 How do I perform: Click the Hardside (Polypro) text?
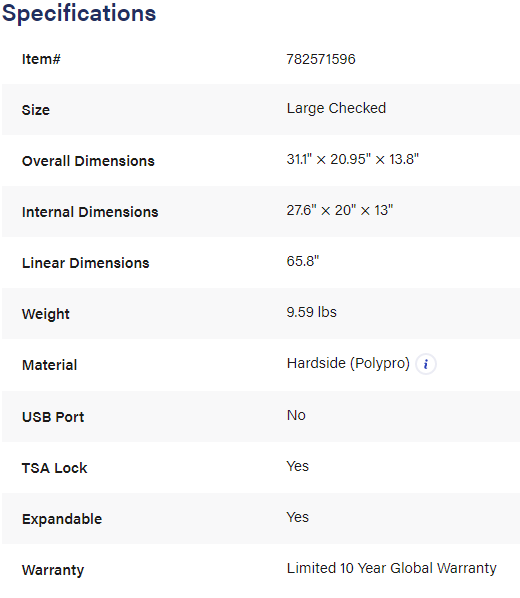click(348, 363)
